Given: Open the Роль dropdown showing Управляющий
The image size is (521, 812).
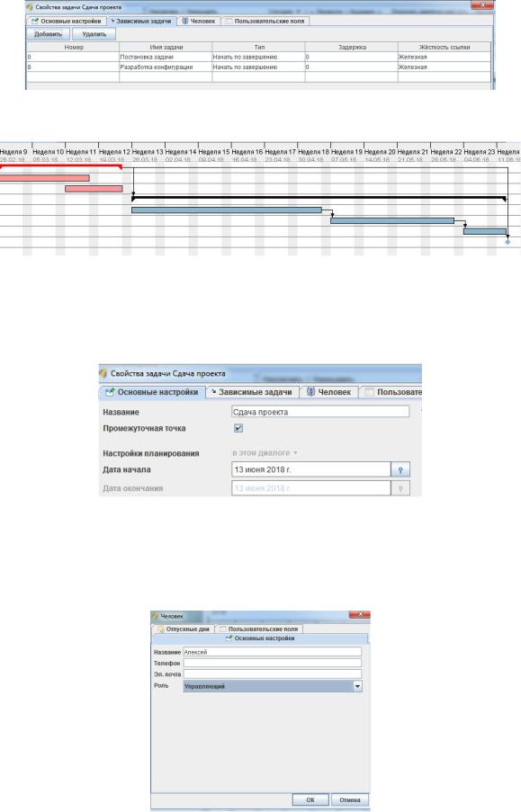Looking at the screenshot, I should (x=273, y=686).
